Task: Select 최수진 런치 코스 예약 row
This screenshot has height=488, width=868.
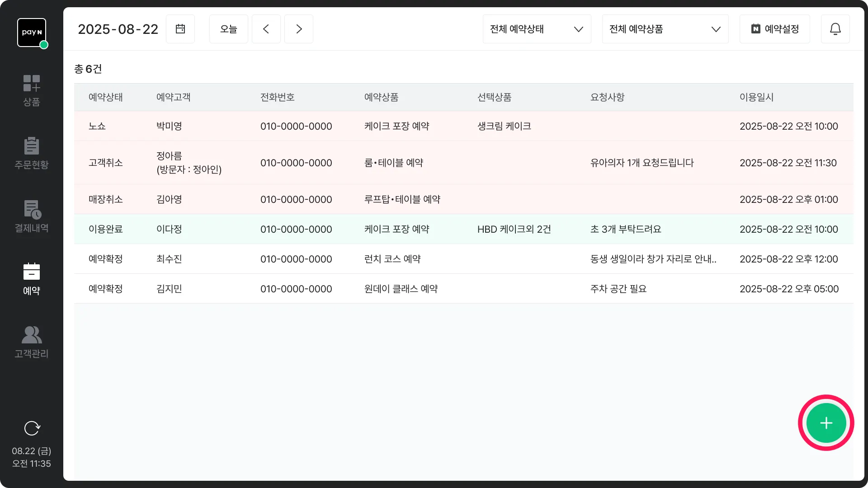Action: pyautogui.click(x=463, y=259)
